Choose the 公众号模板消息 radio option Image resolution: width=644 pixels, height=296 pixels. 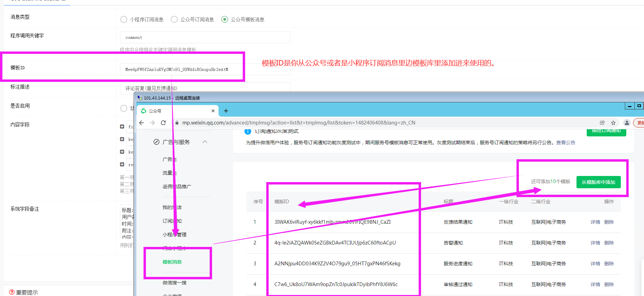[225, 19]
